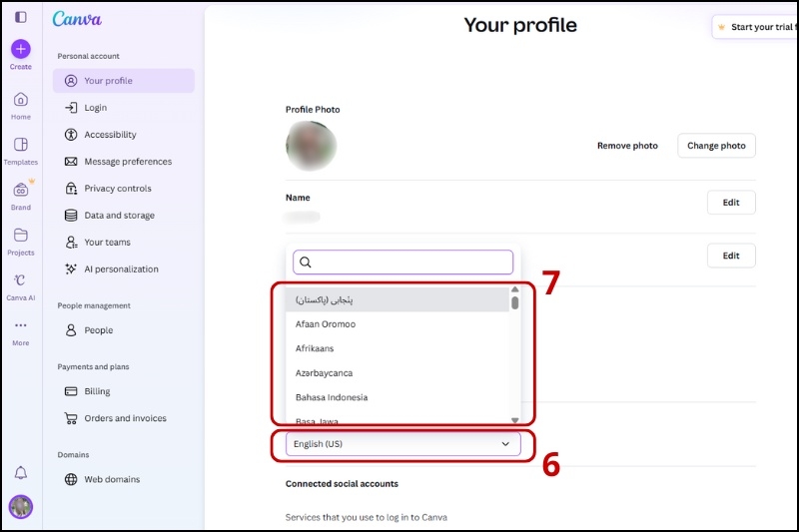This screenshot has width=799, height=532.
Task: Expand the English (US) language dropdown
Action: click(x=403, y=444)
